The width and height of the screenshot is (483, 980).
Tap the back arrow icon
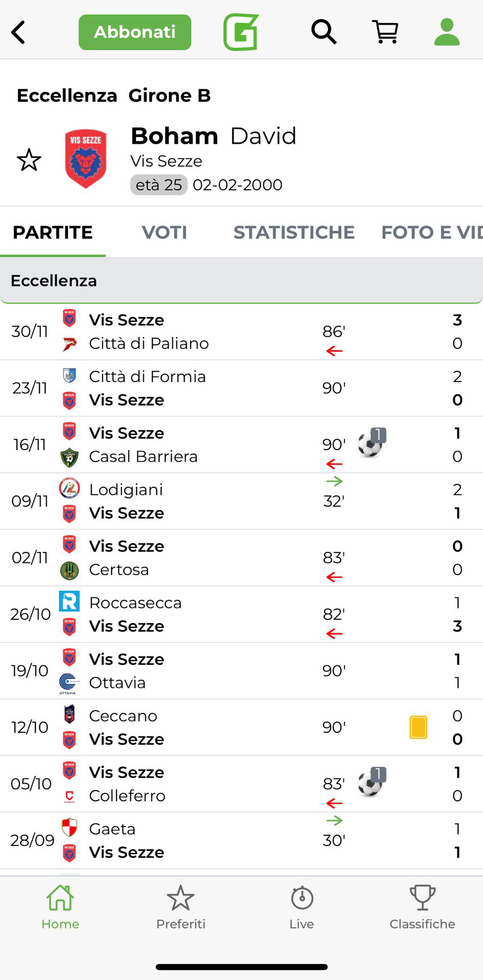[18, 32]
